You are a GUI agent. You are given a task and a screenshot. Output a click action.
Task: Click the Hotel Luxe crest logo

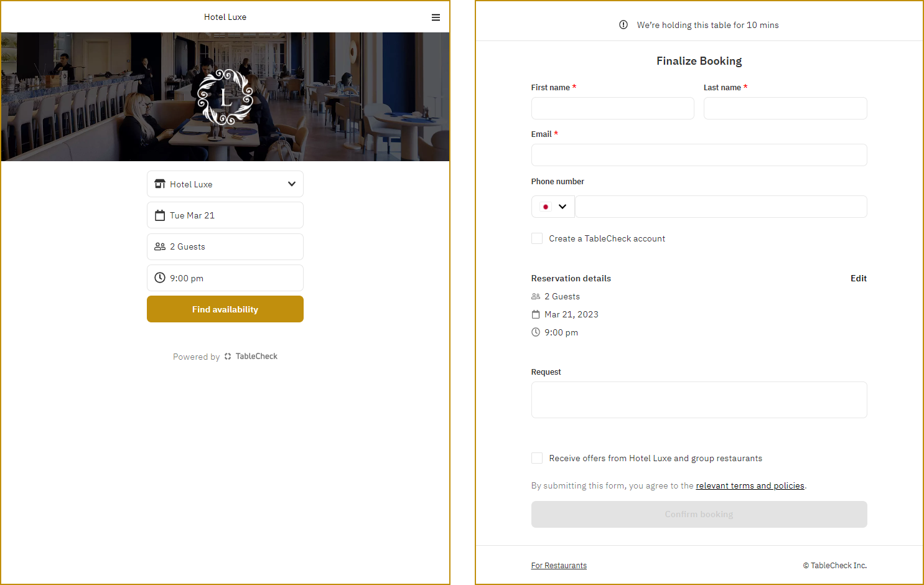[x=225, y=97]
